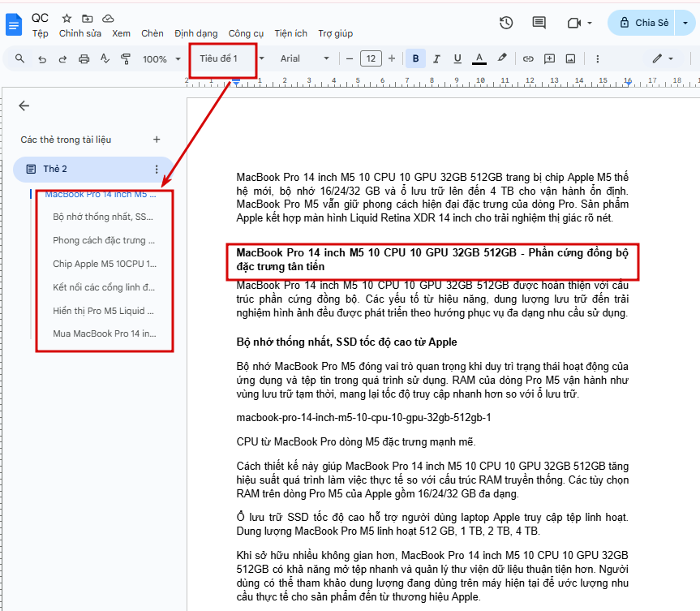The width and height of the screenshot is (700, 611).
Task: Insert an image
Action: point(570,58)
